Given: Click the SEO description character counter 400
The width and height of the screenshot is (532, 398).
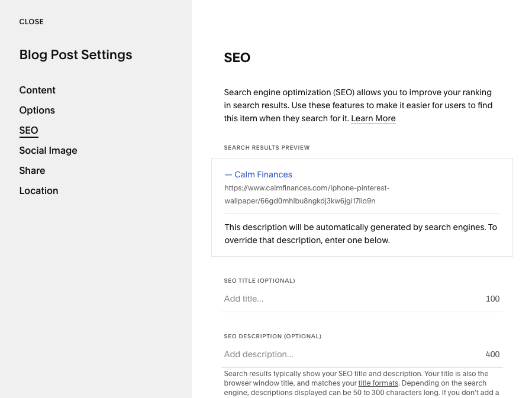Looking at the screenshot, I should pyautogui.click(x=492, y=355).
